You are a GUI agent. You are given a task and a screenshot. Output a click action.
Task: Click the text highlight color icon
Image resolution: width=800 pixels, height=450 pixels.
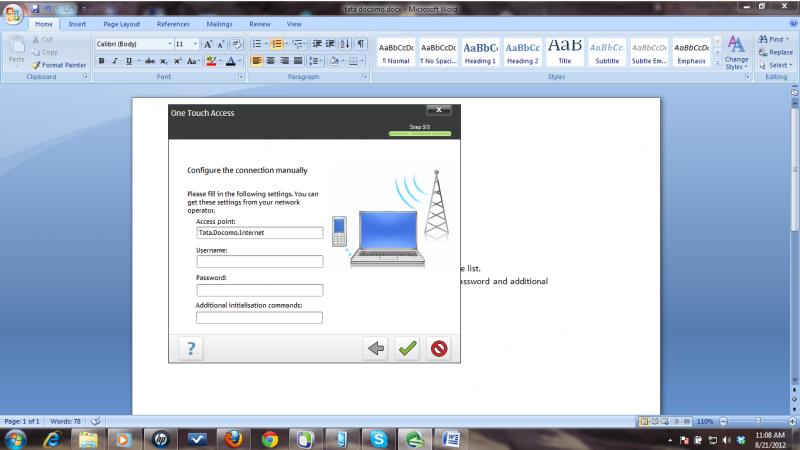[211, 61]
